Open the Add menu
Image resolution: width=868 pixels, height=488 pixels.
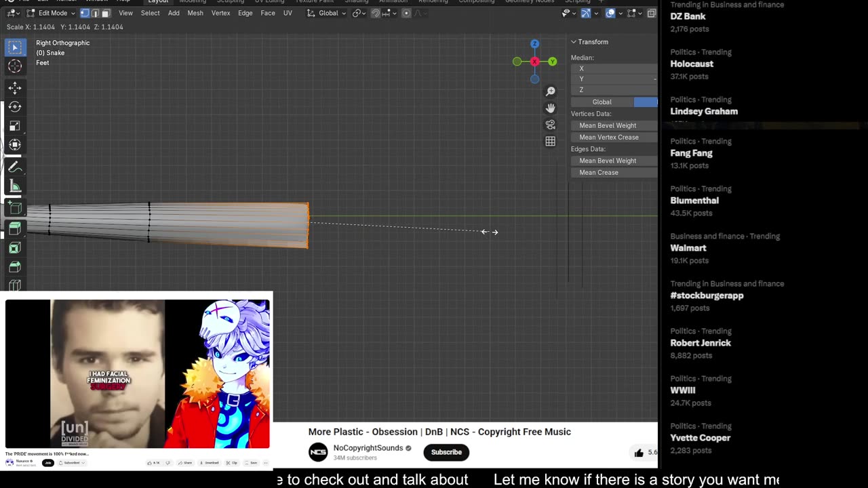tap(174, 13)
